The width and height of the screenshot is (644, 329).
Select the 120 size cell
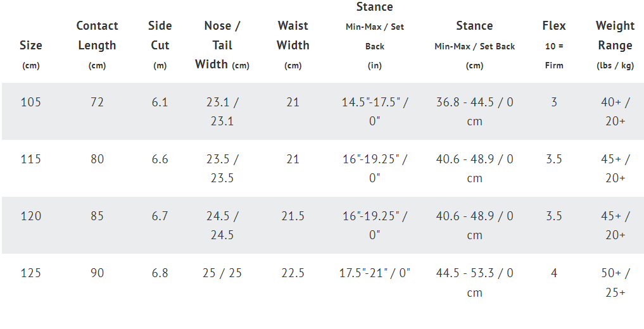(31, 216)
